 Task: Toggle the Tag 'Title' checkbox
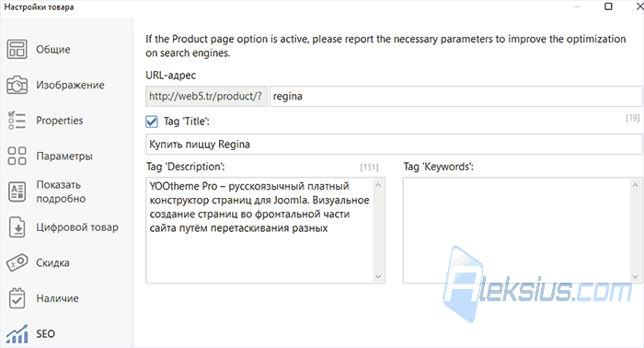[x=152, y=122]
